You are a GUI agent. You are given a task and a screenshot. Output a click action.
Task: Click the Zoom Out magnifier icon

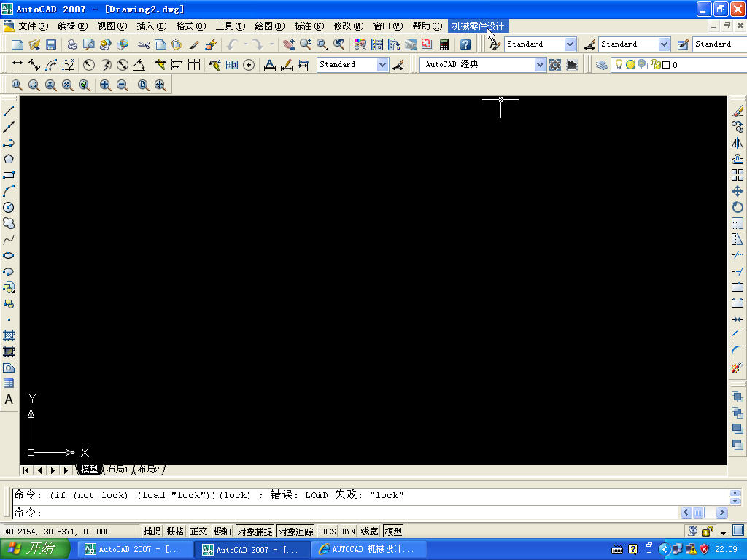[123, 85]
